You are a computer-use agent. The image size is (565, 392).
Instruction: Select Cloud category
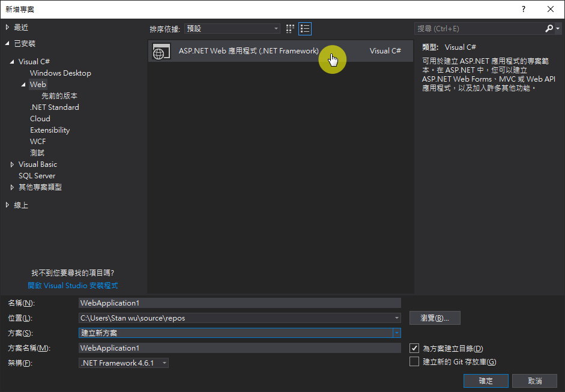40,118
